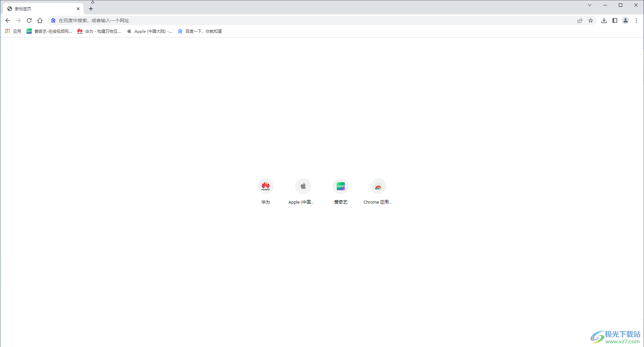Toggle the side panel icon
The height and width of the screenshot is (347, 644).
pos(615,20)
